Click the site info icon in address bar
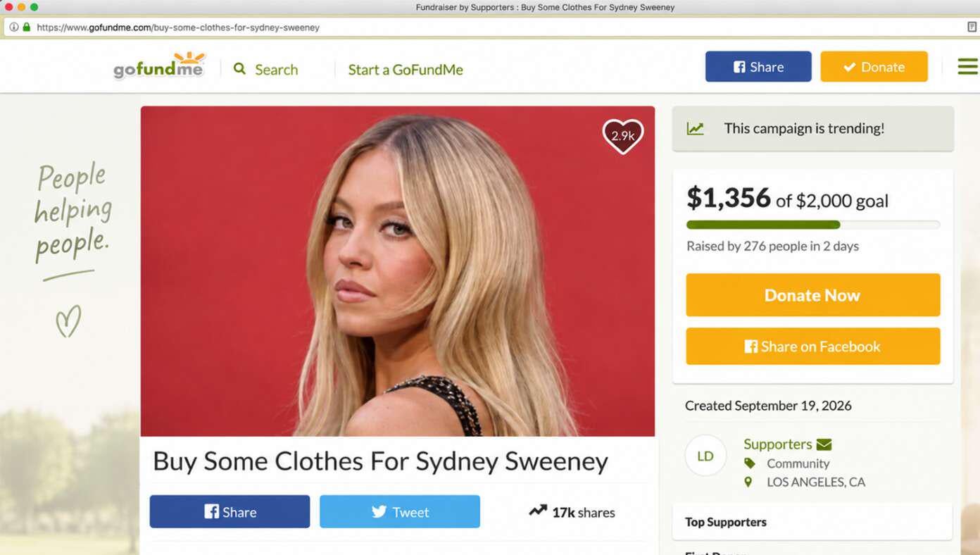Screen dimensions: 980x555 click(13, 27)
